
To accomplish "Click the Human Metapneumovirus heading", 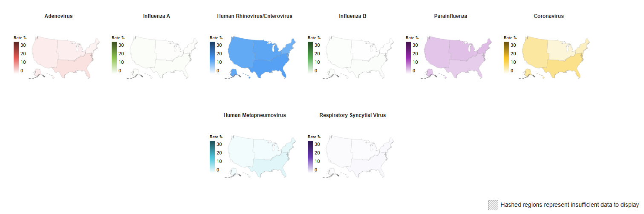I will pos(254,115).
